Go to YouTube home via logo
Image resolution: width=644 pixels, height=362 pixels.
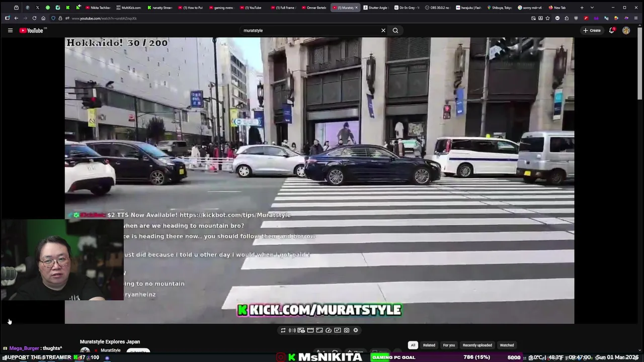pyautogui.click(x=32, y=31)
